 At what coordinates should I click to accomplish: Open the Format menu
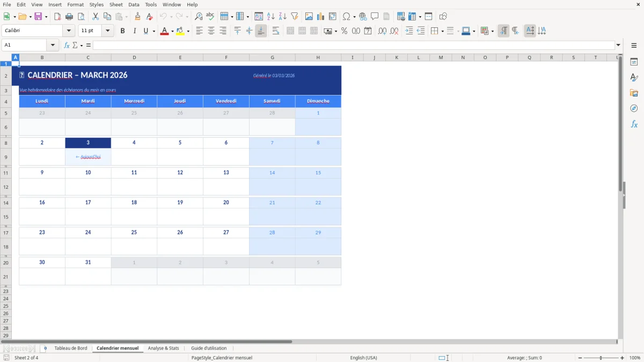(x=75, y=4)
